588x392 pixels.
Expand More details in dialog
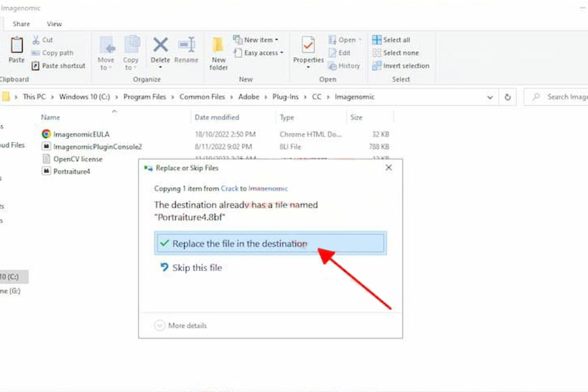click(181, 325)
